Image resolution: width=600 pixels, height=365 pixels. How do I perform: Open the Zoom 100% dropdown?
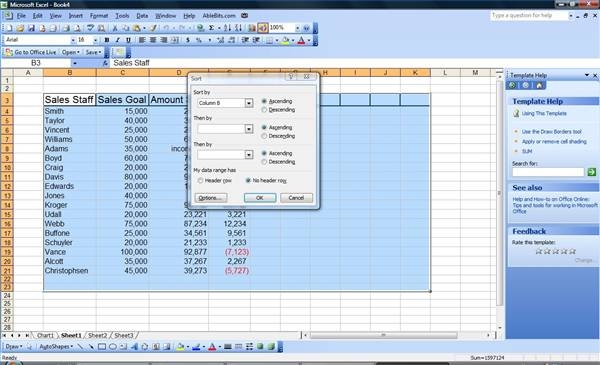pyautogui.click(x=297, y=28)
